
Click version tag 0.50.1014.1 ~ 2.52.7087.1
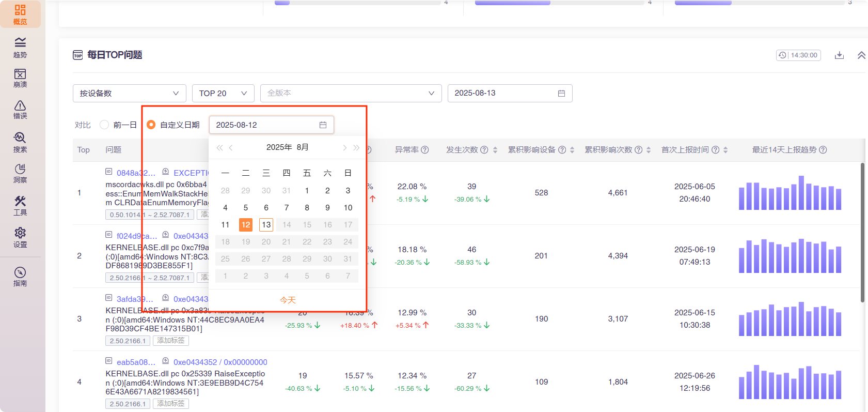(x=150, y=215)
